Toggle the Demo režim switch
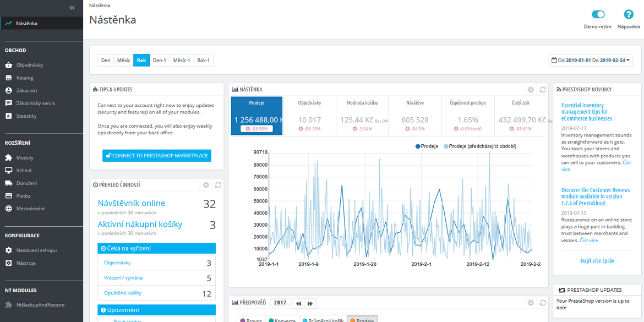Screen dimensions: 644x322 coord(598,14)
